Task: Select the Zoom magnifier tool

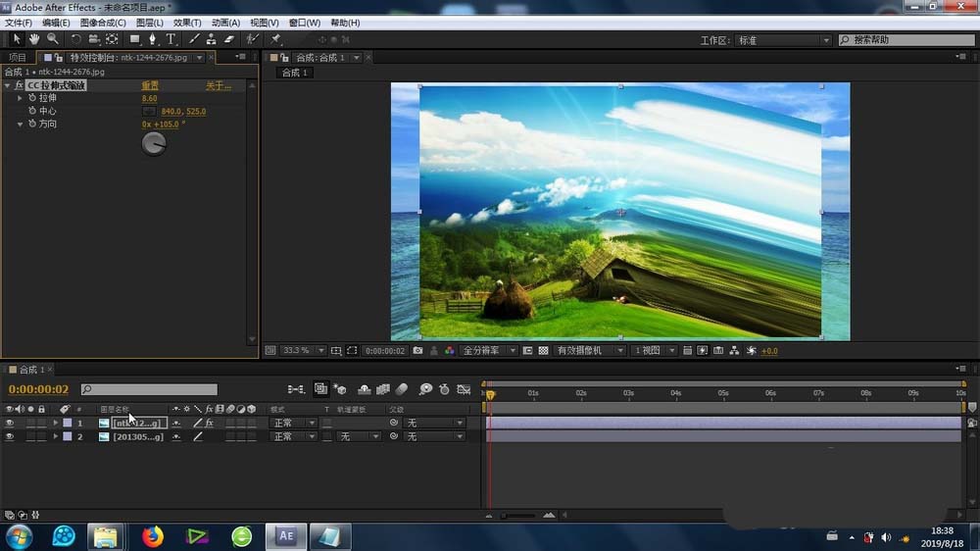Action: click(x=53, y=39)
